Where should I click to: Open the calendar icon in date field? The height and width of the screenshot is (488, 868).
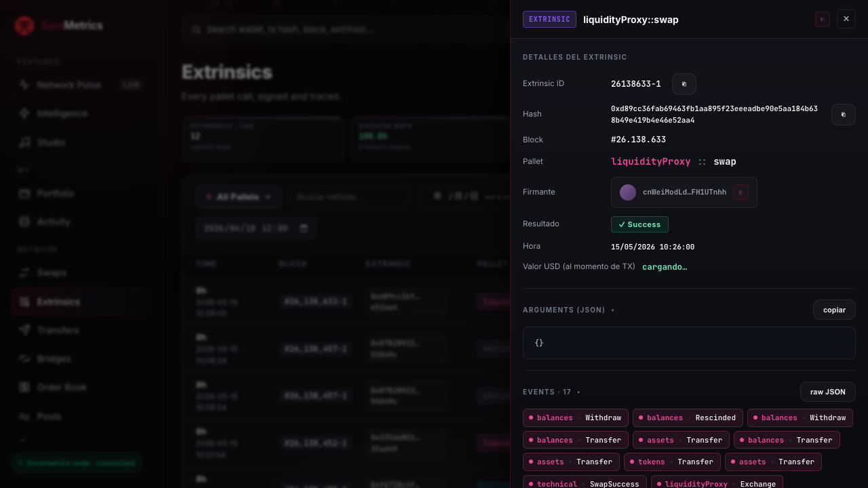tap(303, 228)
